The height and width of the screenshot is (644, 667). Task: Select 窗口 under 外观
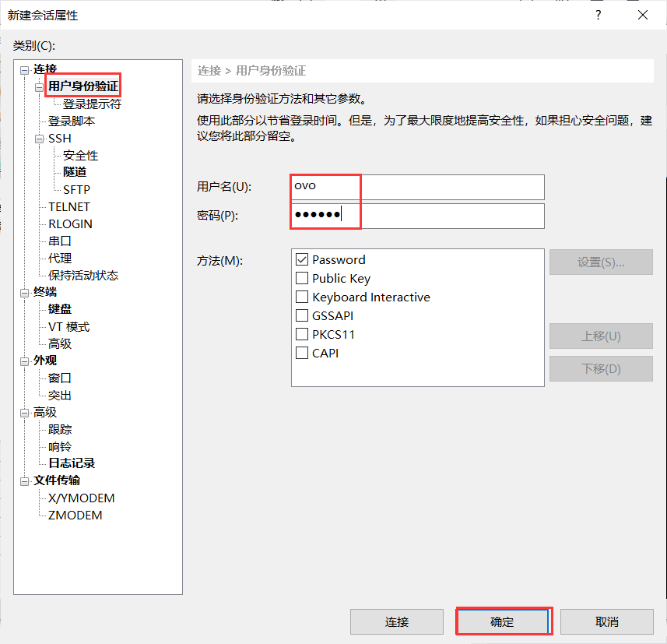60,378
